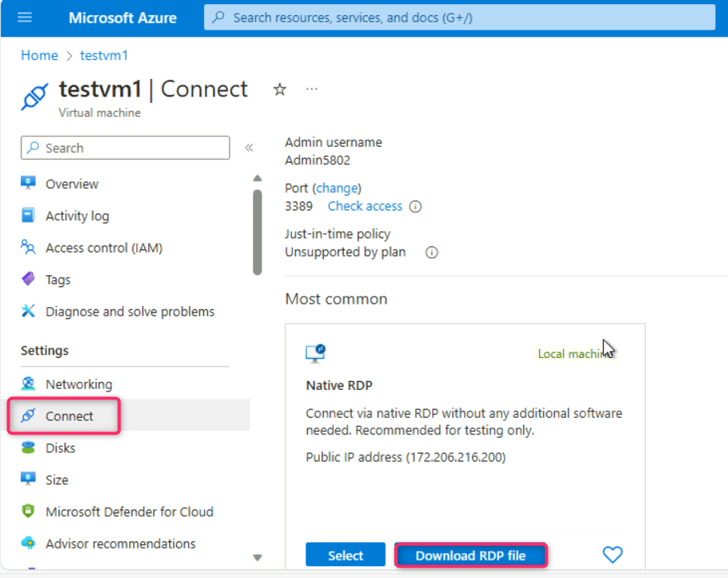
Task: Open Access control (IAM) page
Action: [x=104, y=248]
